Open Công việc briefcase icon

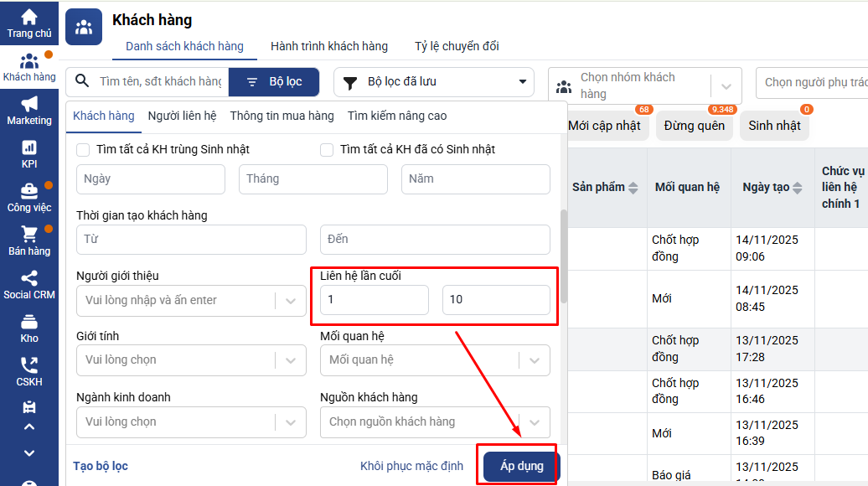tap(29, 191)
